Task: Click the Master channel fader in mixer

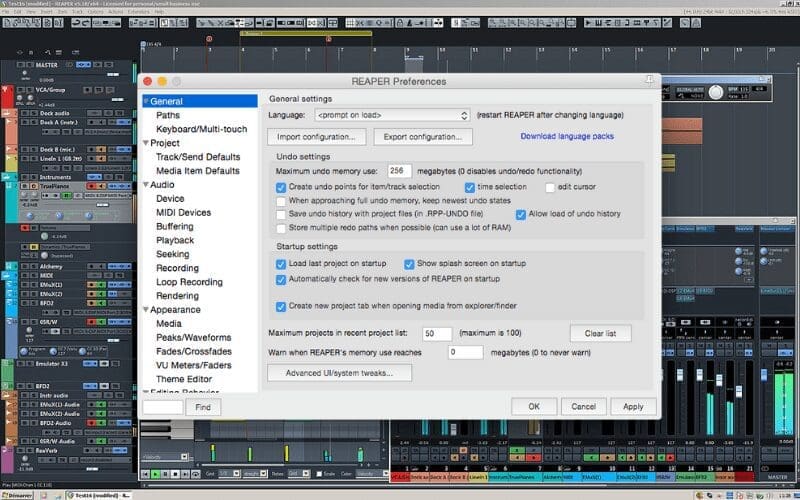Action: (764, 375)
